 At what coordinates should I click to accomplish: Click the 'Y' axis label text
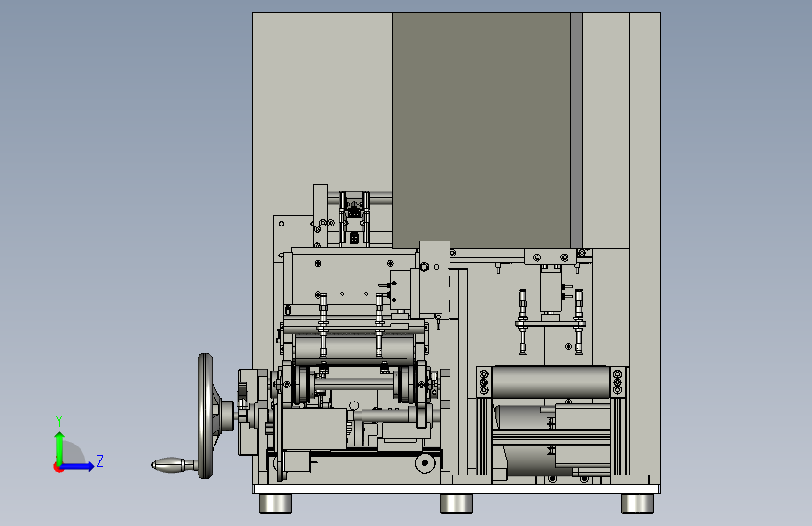point(59,421)
